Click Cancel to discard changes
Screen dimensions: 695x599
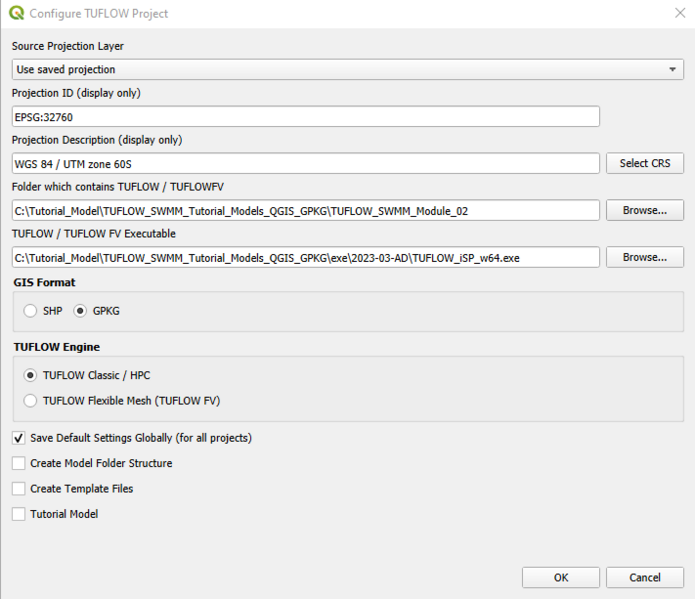[644, 578]
